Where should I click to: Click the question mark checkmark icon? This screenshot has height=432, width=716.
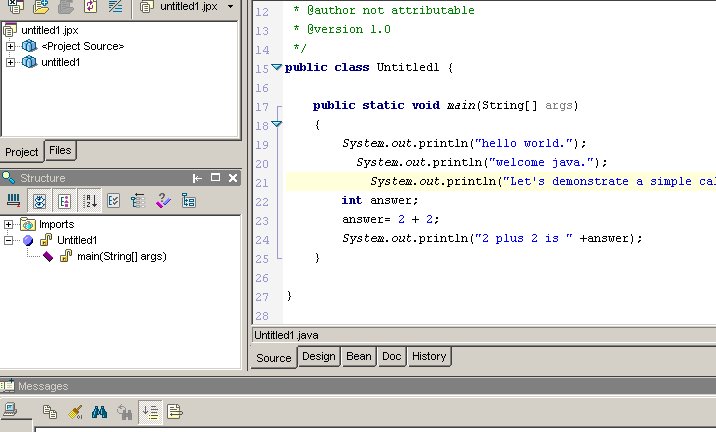163,201
